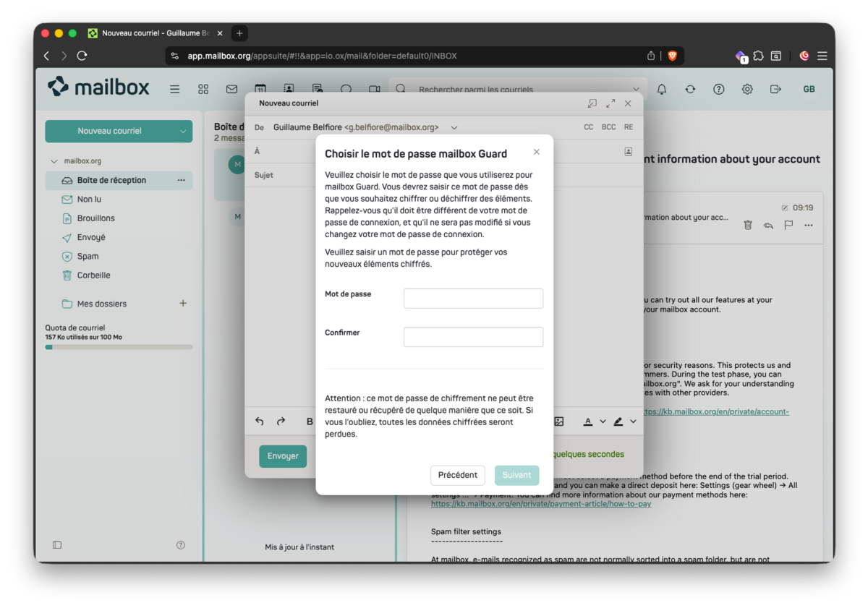Open the Non lu folder
This screenshot has height=608, width=868.
(x=119, y=200)
